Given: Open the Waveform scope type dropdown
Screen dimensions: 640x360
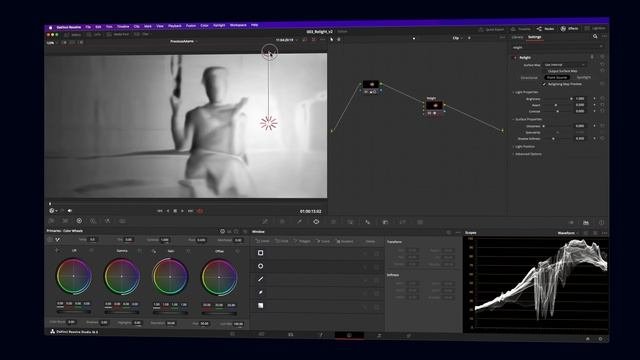Looking at the screenshot, I should 568,233.
